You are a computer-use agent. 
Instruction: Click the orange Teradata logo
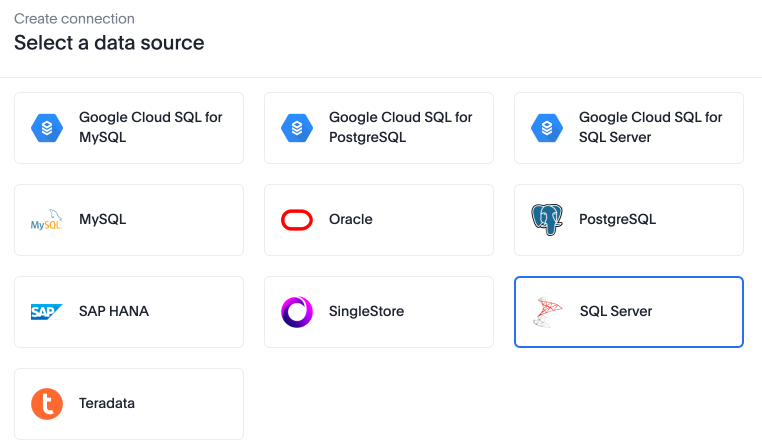click(47, 404)
